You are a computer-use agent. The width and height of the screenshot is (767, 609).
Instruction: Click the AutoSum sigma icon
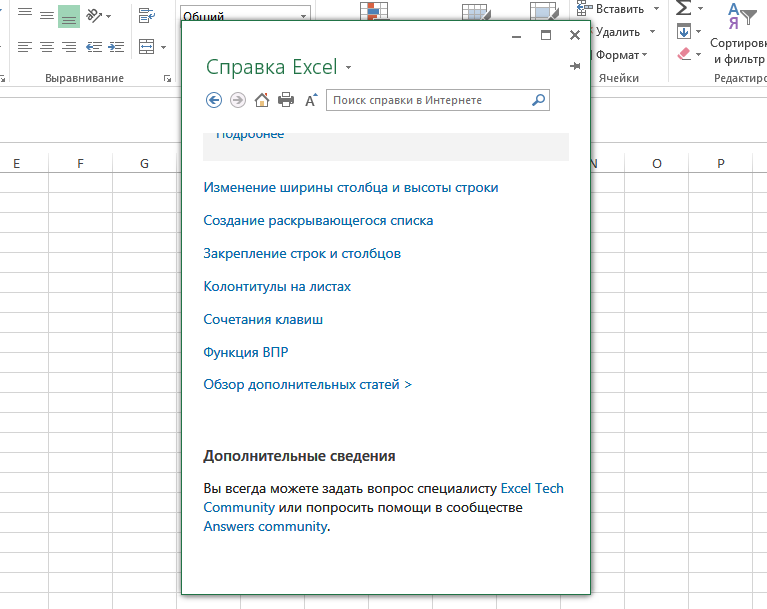684,8
